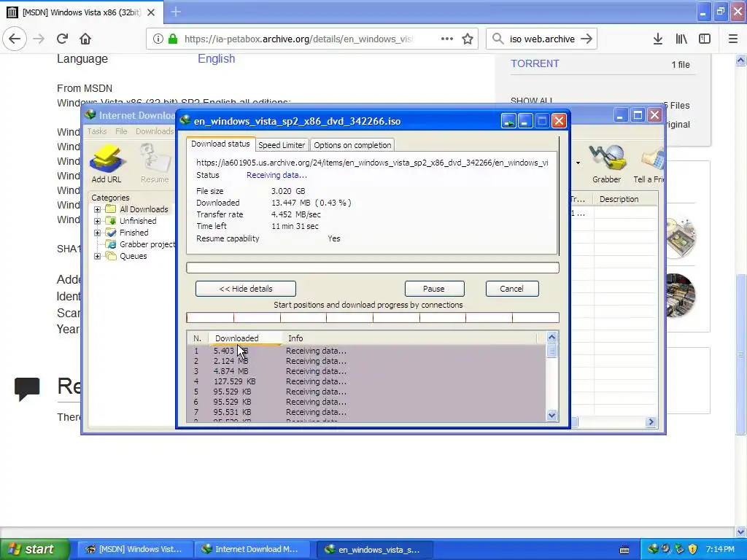
Task: Open the IDM toolbar overflow dropdown arrow
Action: coord(578,163)
